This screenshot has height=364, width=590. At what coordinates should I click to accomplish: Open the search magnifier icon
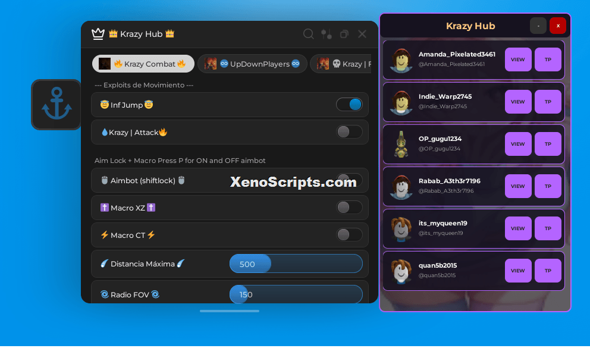click(x=309, y=34)
